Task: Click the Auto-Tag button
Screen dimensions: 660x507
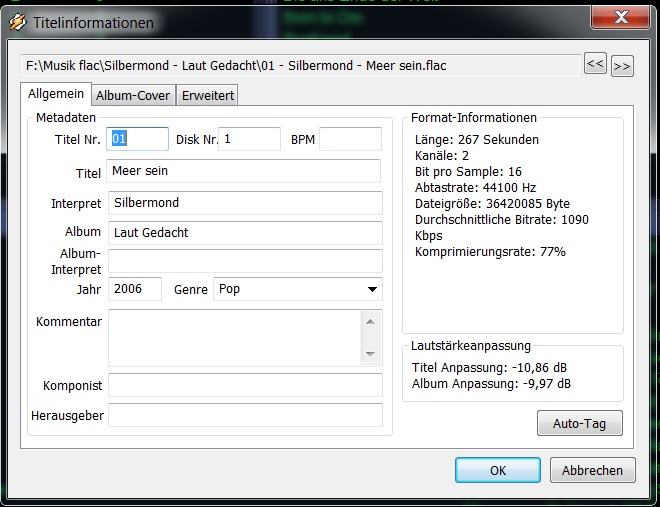Action: tap(580, 423)
